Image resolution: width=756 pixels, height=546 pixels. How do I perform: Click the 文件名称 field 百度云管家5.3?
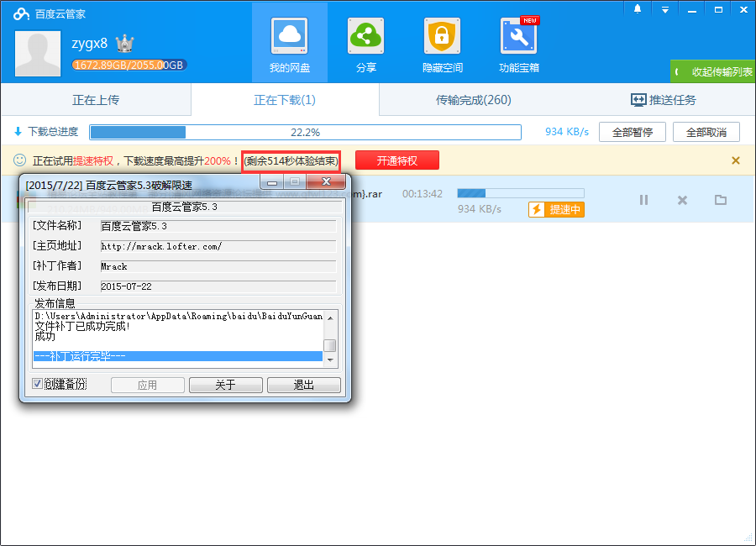pyautogui.click(x=218, y=226)
